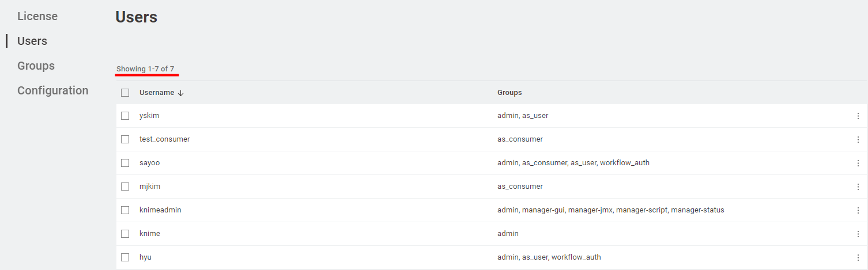Open the options menu for knimeadmin

pos(858,210)
